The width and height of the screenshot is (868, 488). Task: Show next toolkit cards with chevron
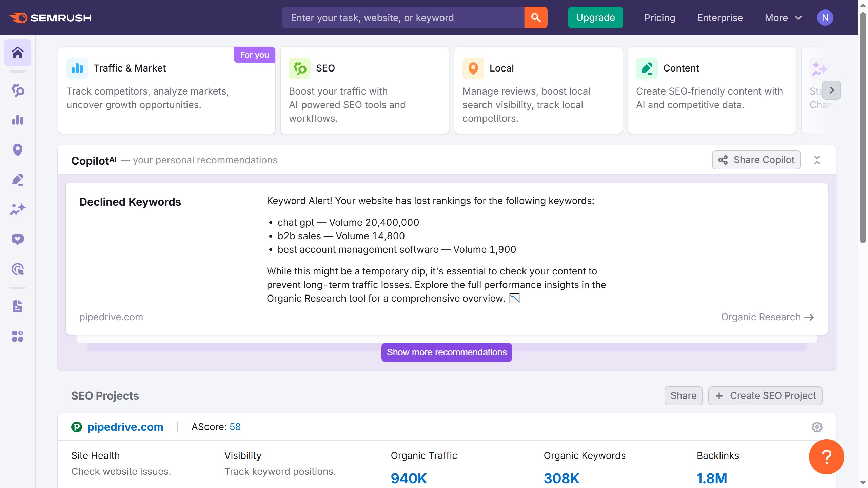pyautogui.click(x=832, y=90)
